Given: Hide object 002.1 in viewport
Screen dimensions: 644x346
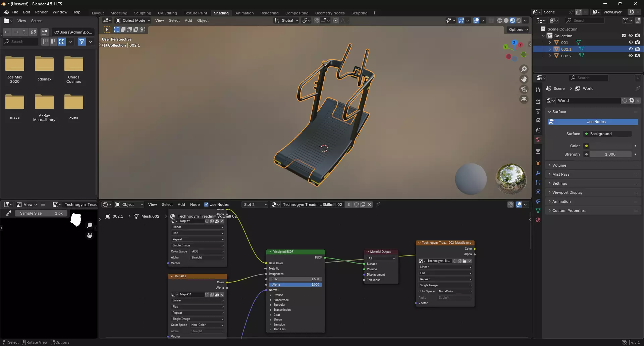Looking at the screenshot, I should pyautogui.click(x=631, y=49).
